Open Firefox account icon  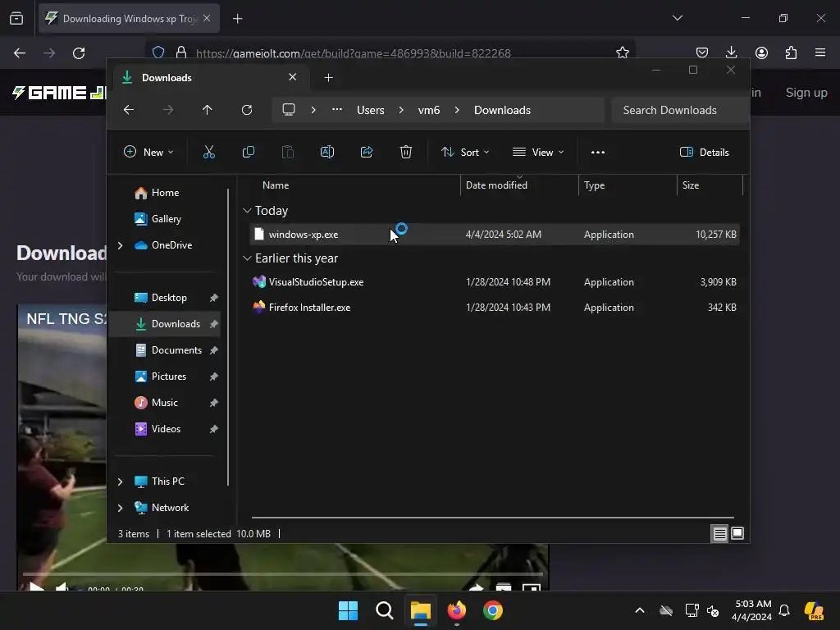(761, 52)
